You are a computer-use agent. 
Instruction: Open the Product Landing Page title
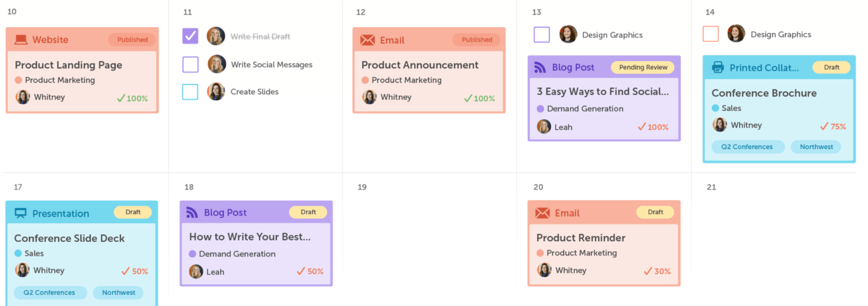click(x=68, y=65)
